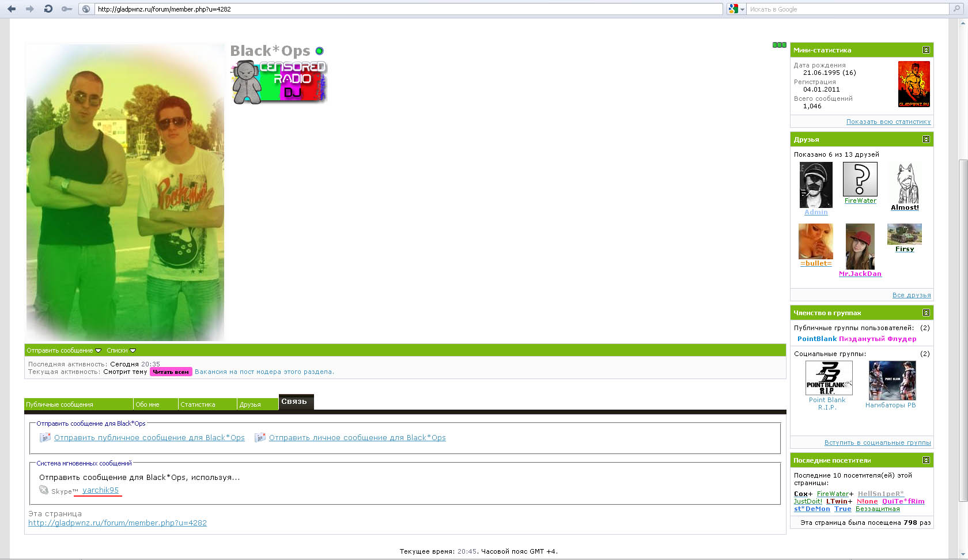The image size is (968, 560).
Task: Open the yarchik95 Skype link
Action: pyautogui.click(x=100, y=490)
